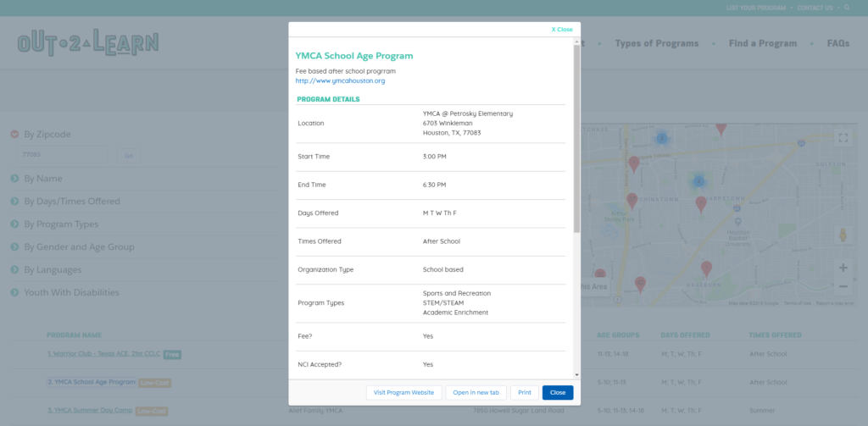The width and height of the screenshot is (868, 426).
Task: Click Summer in YMCA Summer Day Camp row
Action: coord(762,411)
